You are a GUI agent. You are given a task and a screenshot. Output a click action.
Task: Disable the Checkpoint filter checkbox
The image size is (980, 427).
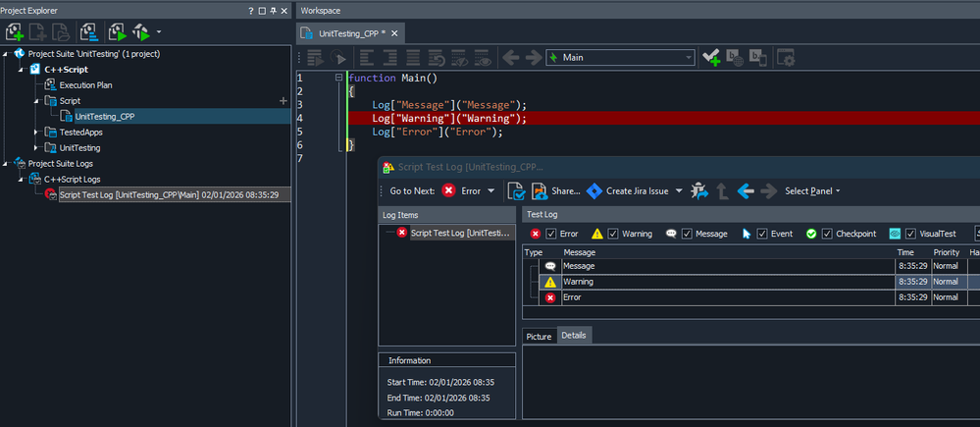coord(825,234)
